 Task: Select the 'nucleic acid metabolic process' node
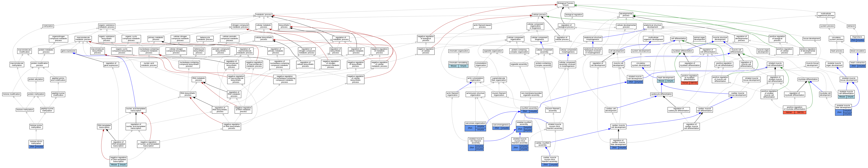[x=149, y=64]
